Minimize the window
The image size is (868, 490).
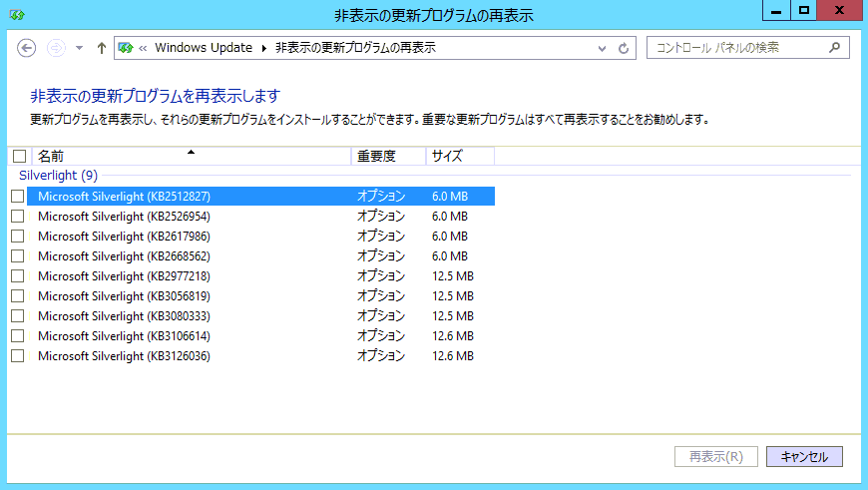(776, 11)
